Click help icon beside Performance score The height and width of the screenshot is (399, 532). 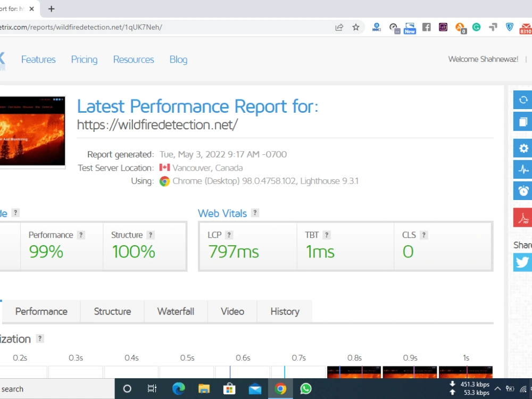(x=81, y=235)
